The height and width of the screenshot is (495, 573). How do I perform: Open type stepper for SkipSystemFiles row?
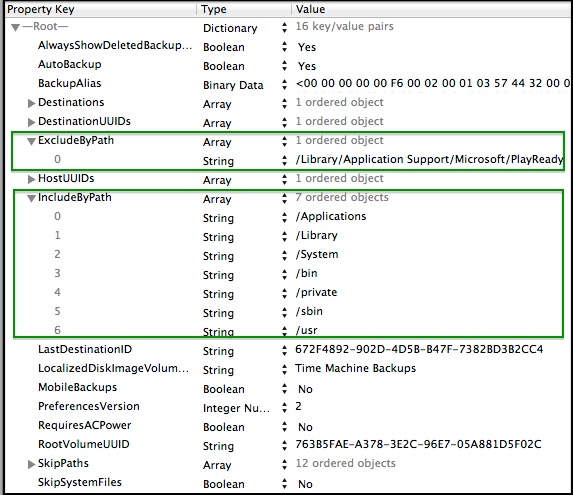point(284,484)
